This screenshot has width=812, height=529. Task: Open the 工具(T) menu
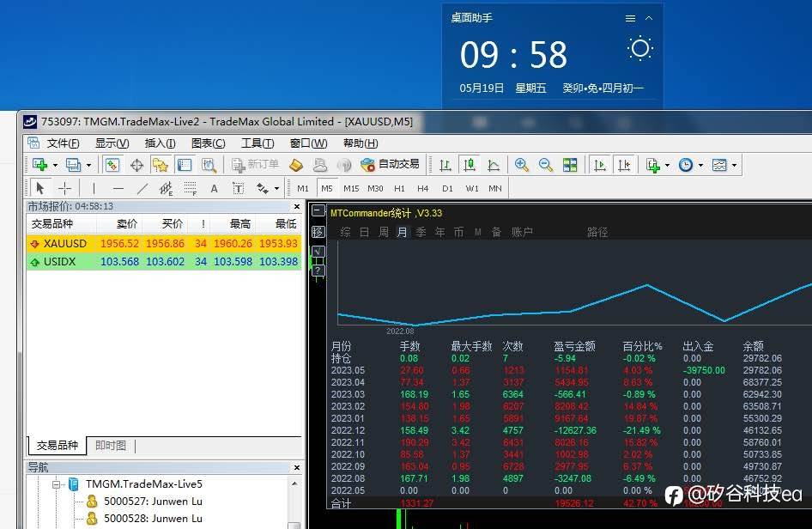(258, 143)
